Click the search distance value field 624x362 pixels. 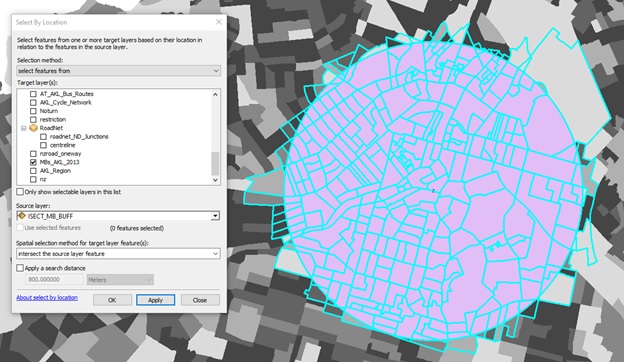[x=54, y=280]
